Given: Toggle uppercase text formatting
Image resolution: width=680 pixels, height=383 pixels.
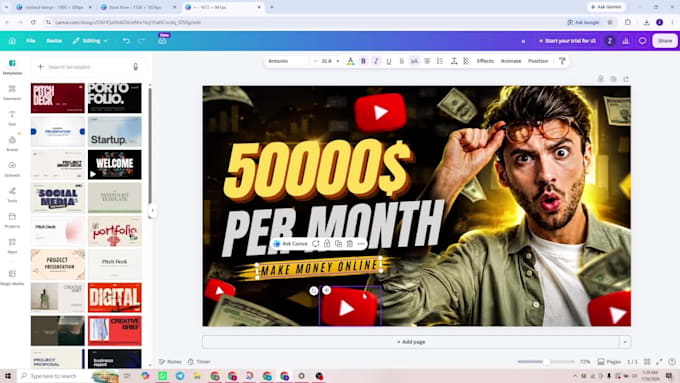Looking at the screenshot, I should point(414,61).
